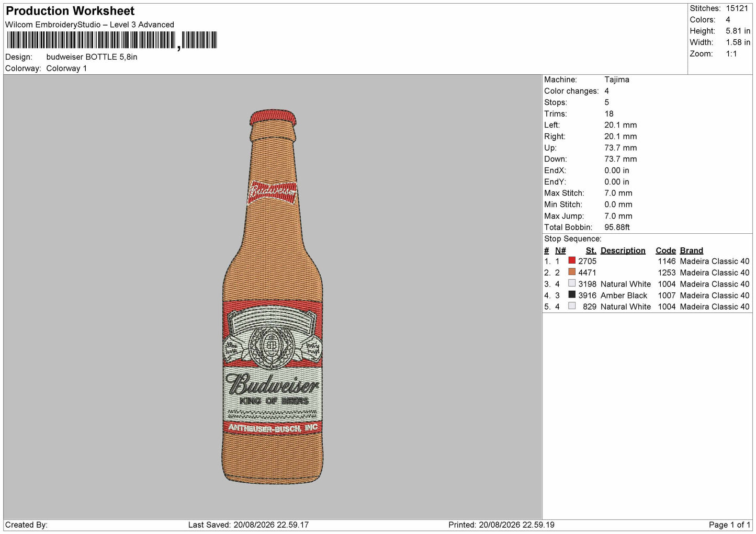The image size is (756, 534).
Task: Click the 'Brand' column header
Action: click(691, 251)
